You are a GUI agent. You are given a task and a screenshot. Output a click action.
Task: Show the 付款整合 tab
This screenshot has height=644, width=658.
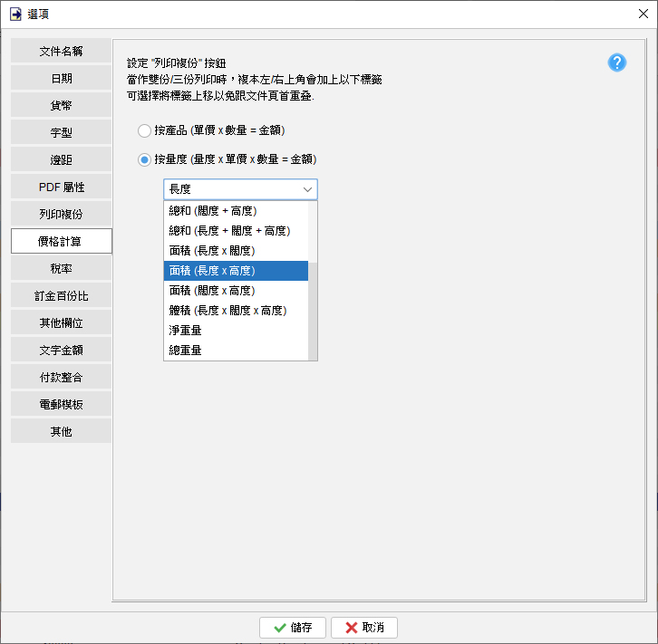tap(62, 378)
